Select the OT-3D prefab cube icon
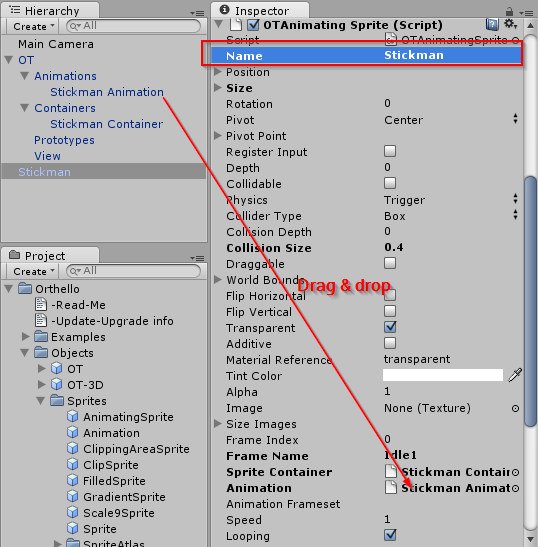The height and width of the screenshot is (547, 538). [x=57, y=384]
